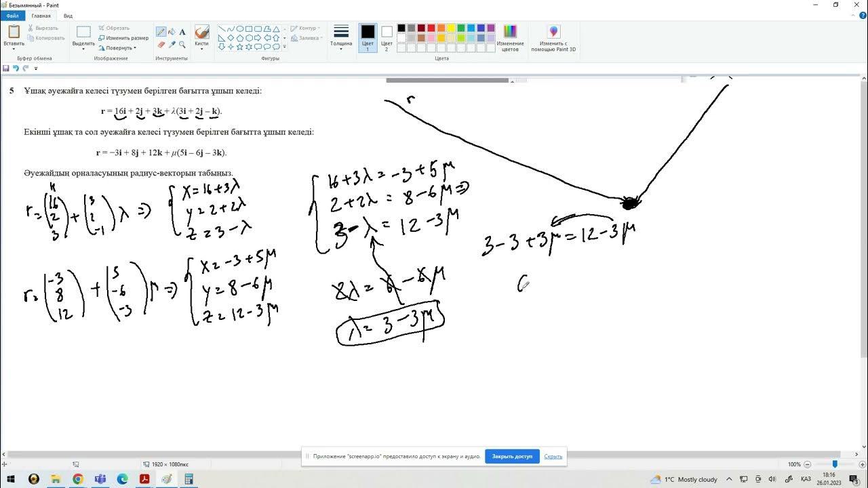The width and height of the screenshot is (868, 488).
Task: Click the Undo arrow in quick access toolbar
Action: pos(16,68)
